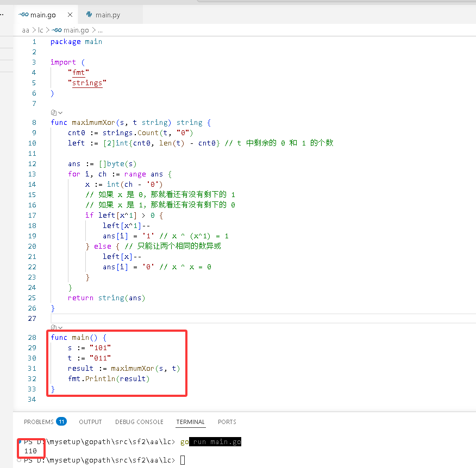Expand code lens chevron above func main
This screenshot has height=468, width=476.
(60, 327)
